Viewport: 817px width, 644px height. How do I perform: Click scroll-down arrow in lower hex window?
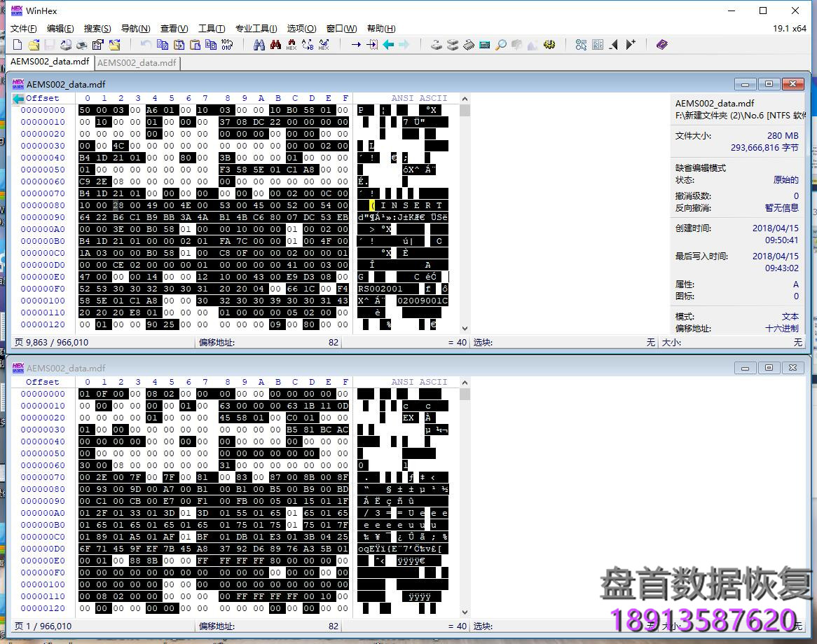click(465, 612)
